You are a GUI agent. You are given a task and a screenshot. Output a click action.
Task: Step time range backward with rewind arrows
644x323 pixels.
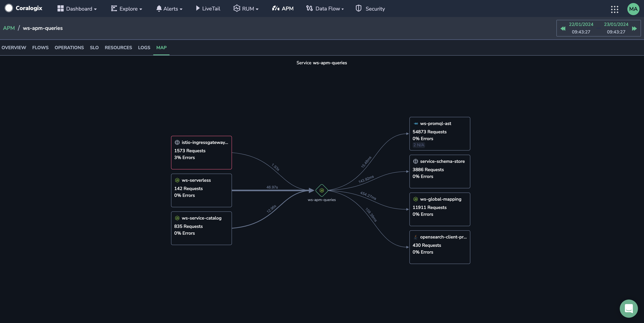[563, 29]
